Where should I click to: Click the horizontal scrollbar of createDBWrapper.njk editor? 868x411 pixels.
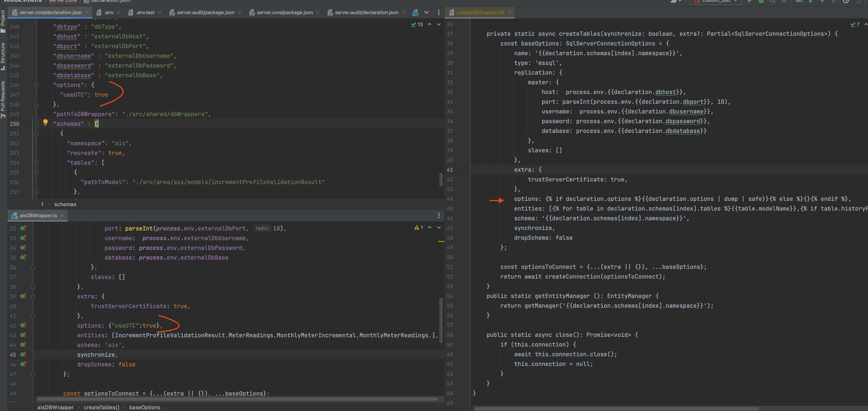616,409
